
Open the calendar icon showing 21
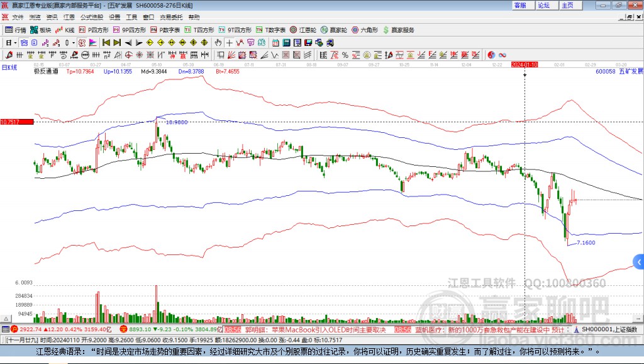(275, 43)
